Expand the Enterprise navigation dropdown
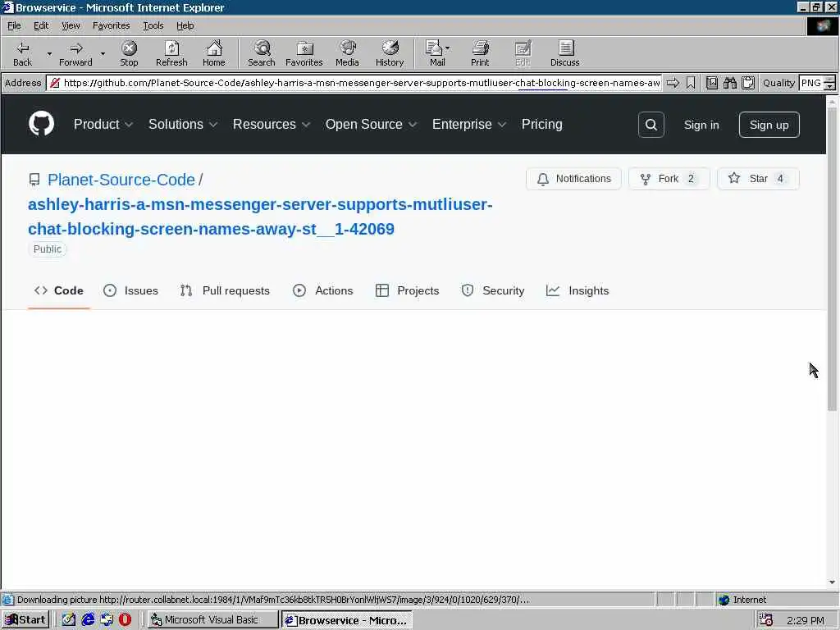 coord(468,125)
